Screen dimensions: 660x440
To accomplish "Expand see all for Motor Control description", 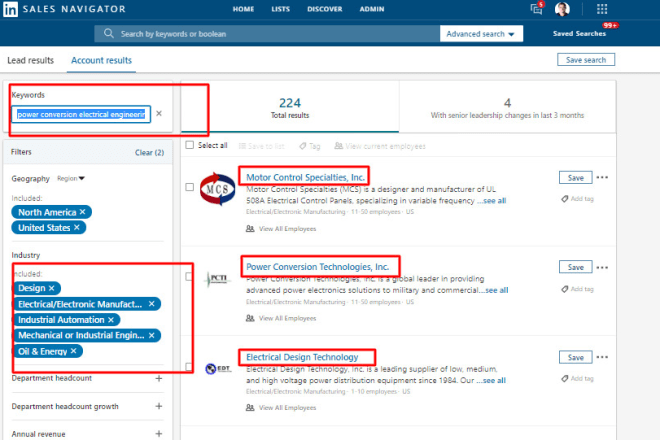I will (x=491, y=201).
